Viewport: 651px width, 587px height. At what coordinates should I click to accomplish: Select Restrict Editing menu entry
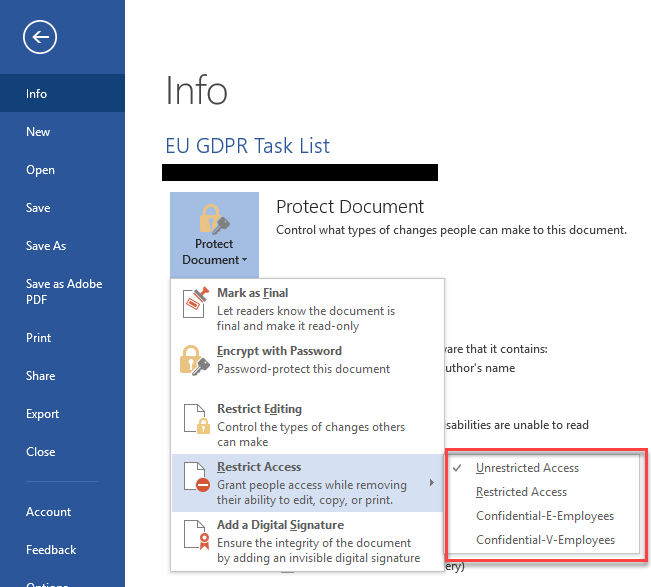(308, 425)
